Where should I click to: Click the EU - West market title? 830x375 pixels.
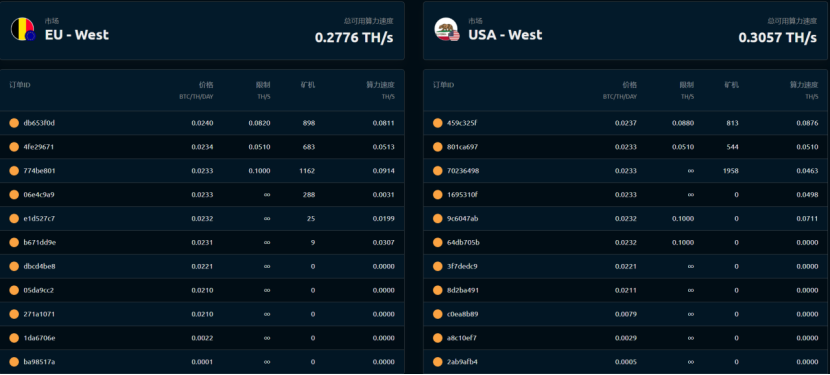click(77, 35)
